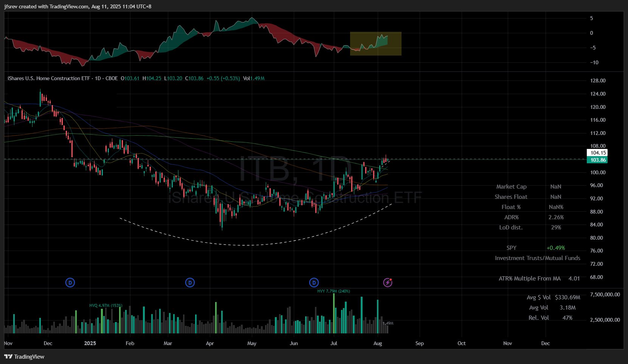The width and height of the screenshot is (628, 364).
Task: Click the Avg Vol value 3.18M
Action: point(568,308)
